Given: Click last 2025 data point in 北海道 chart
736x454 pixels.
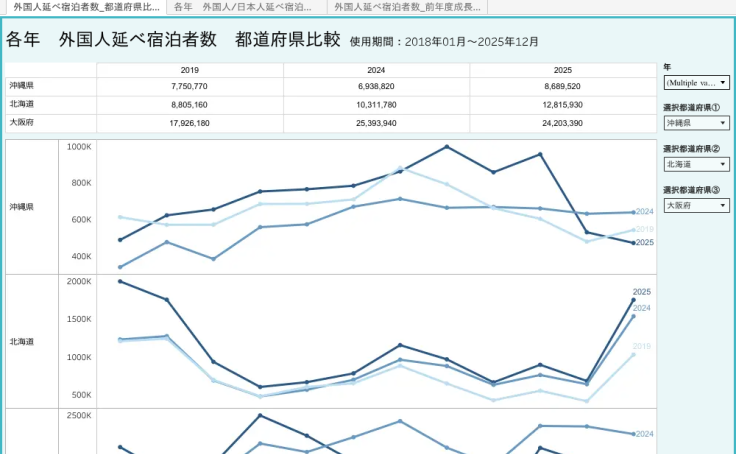Looking at the screenshot, I should tap(633, 300).
